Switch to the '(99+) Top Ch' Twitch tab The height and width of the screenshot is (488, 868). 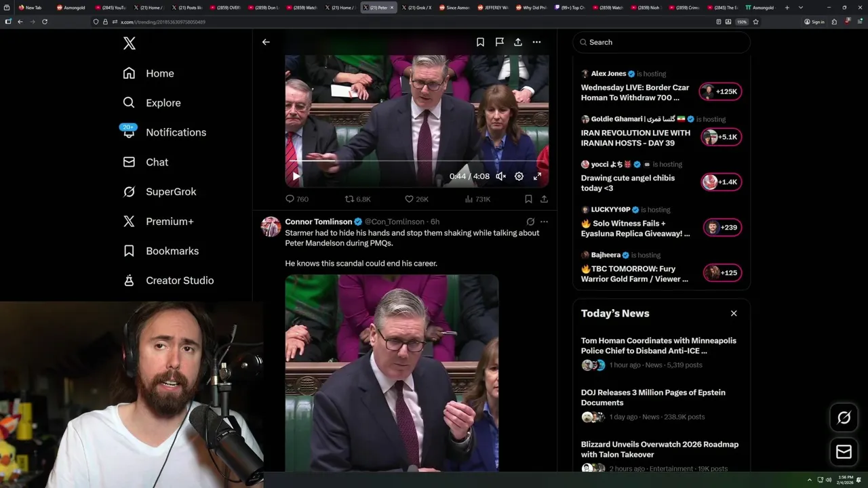click(x=570, y=7)
